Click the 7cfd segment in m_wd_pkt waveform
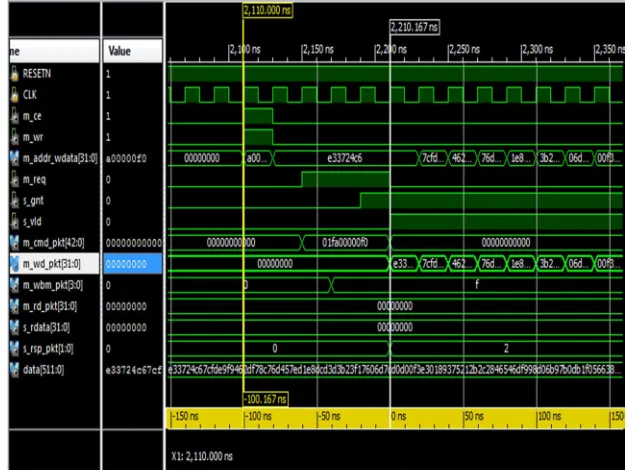This screenshot has width=628, height=470. click(433, 264)
